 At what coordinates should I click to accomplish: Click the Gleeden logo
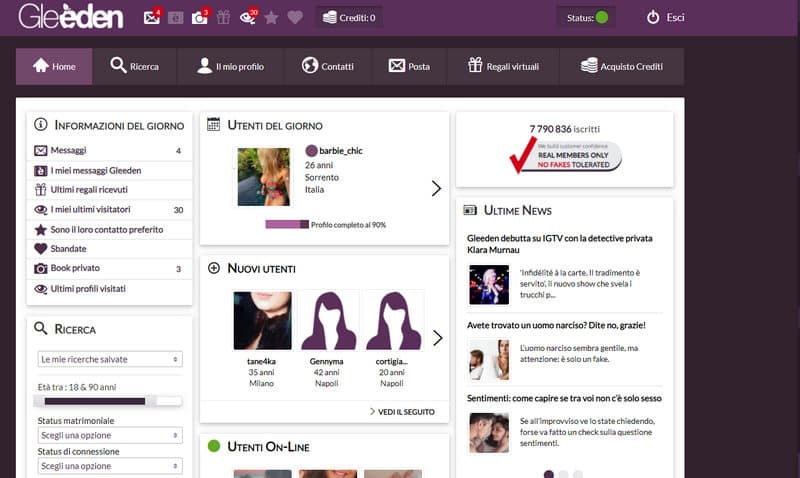click(70, 17)
